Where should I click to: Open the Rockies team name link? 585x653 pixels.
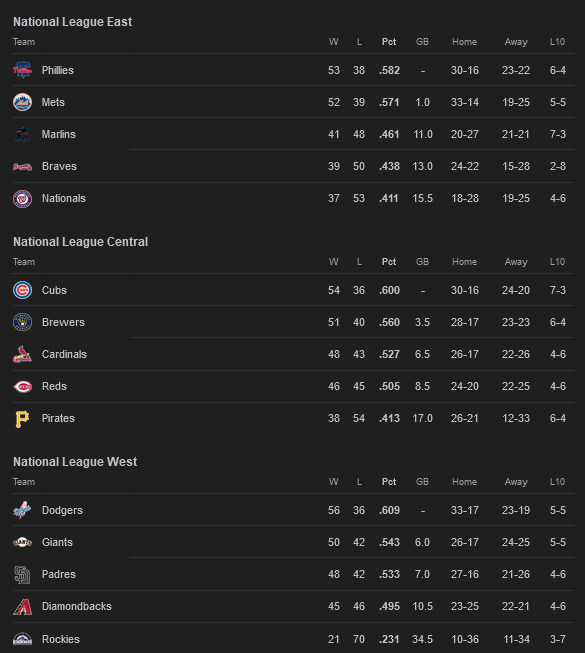tap(60, 639)
